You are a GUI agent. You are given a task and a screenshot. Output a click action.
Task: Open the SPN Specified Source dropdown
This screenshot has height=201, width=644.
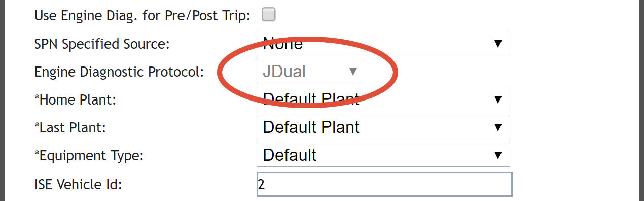coord(383,44)
